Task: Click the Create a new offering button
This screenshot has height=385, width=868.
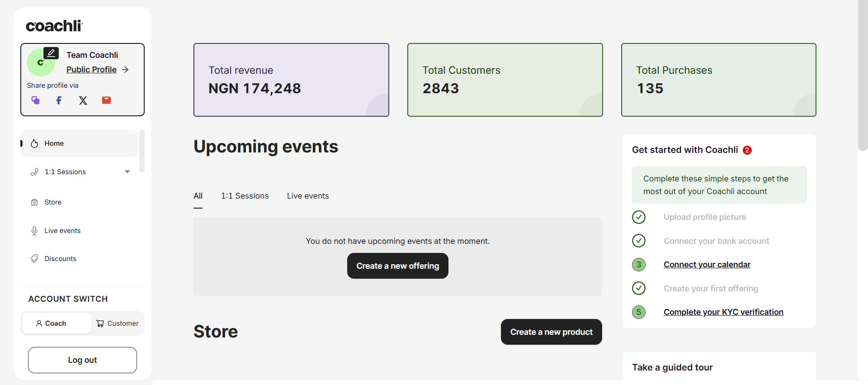Action: pos(397,266)
